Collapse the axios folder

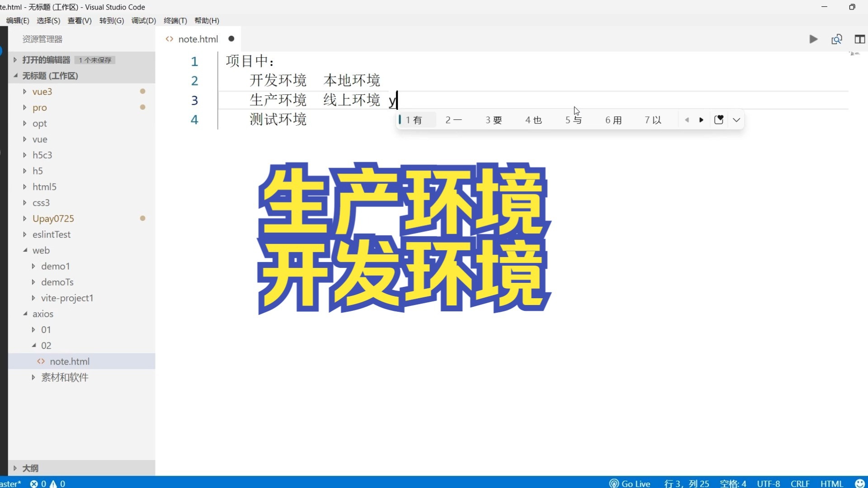click(x=25, y=314)
